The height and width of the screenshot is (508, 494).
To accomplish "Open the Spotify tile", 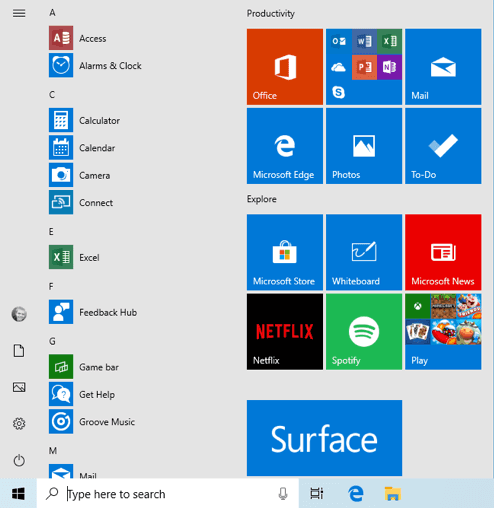I will click(x=364, y=332).
